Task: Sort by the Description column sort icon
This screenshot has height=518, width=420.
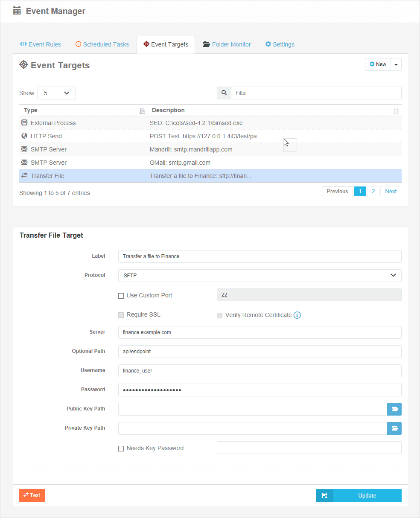Action: click(396, 111)
